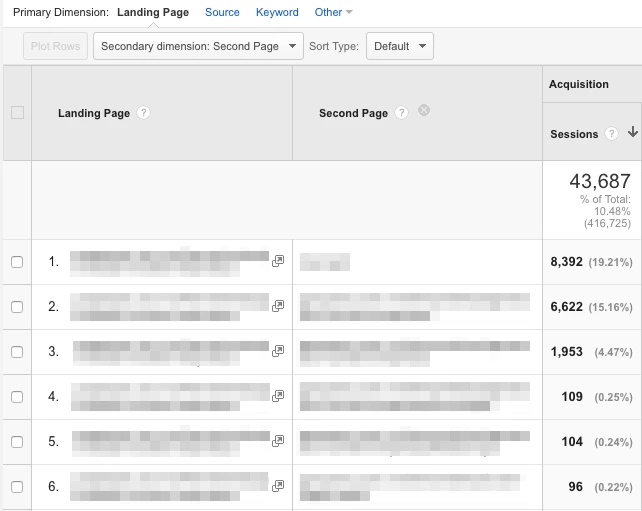Screen dimensions: 642x511
Task: Click sessions value 1,953
Action: 566,352
